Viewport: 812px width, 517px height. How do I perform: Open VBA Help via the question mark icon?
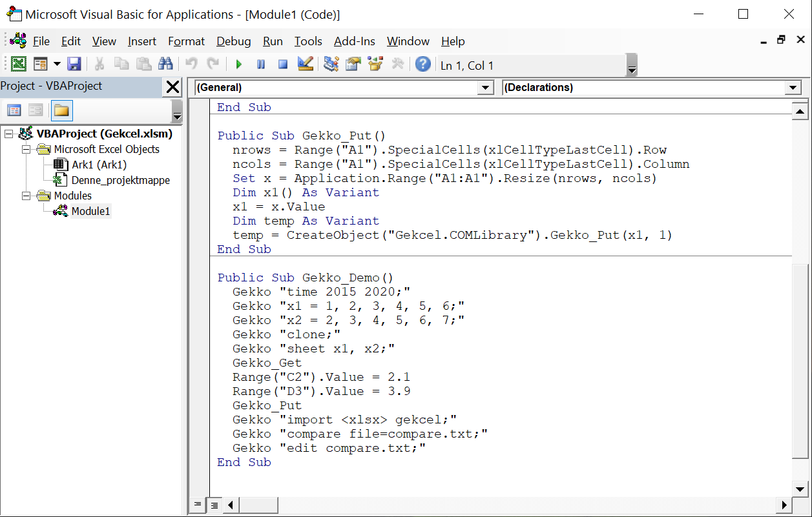[423, 64]
